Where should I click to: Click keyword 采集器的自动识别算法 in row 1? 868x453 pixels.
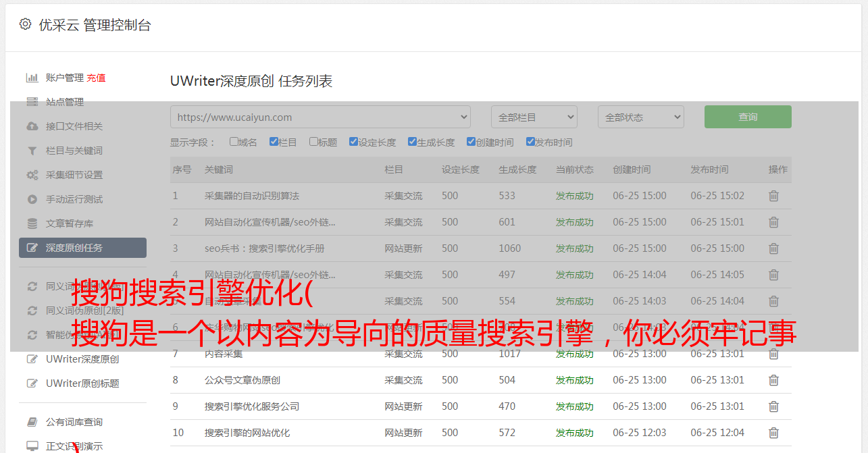tap(252, 196)
